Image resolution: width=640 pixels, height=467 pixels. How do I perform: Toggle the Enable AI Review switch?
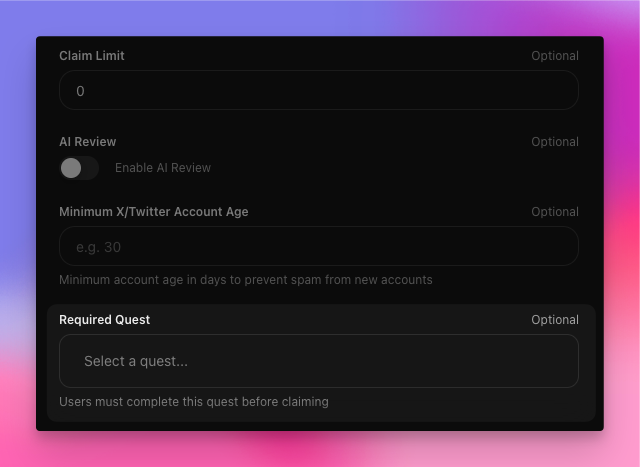point(79,168)
